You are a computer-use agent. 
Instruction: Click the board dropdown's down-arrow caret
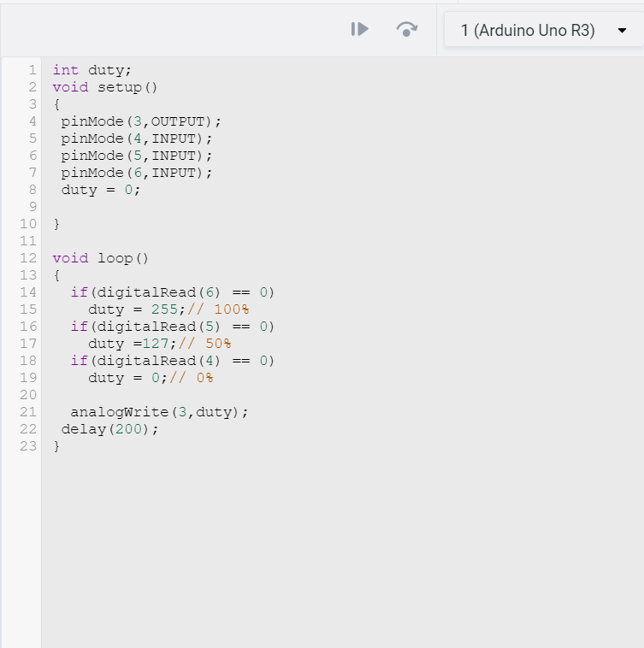tap(622, 31)
